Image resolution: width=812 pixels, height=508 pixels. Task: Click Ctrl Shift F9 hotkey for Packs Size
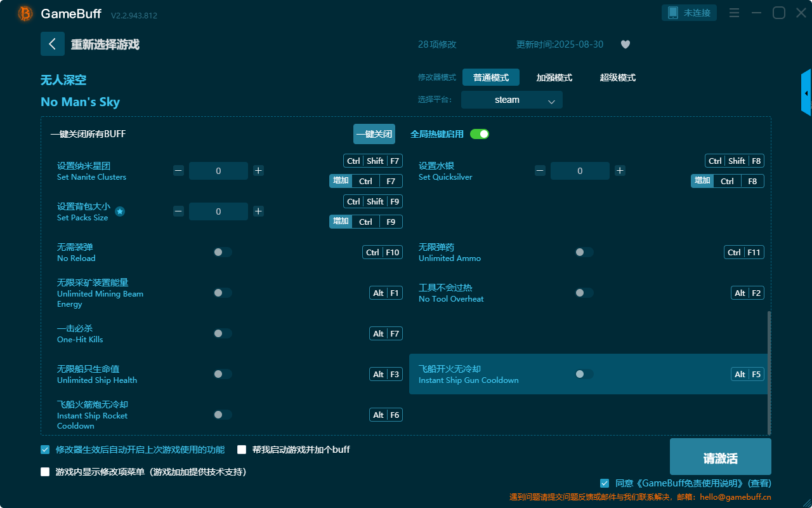(x=373, y=201)
